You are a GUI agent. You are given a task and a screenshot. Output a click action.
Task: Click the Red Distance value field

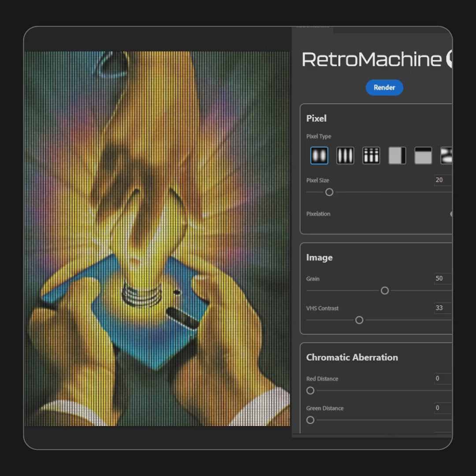click(x=443, y=379)
